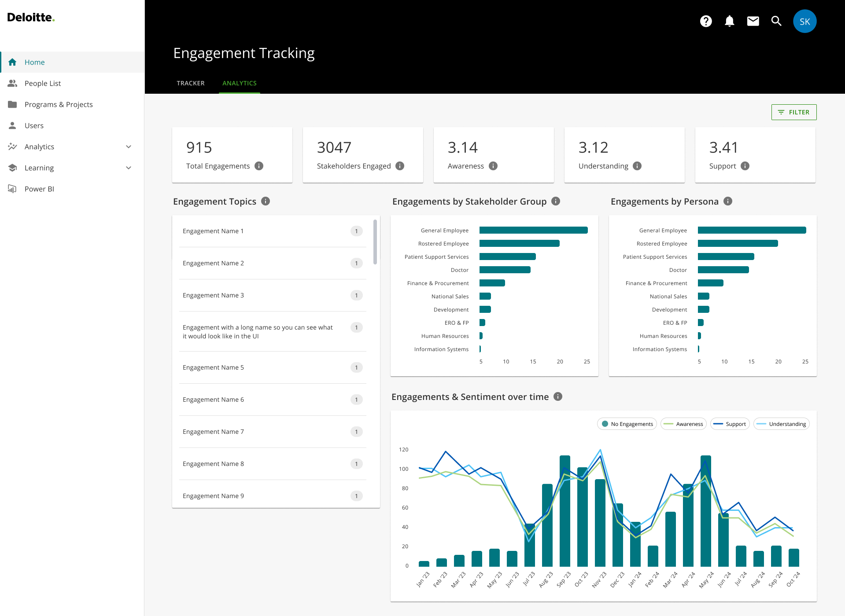Toggle the No Engagements legend series
This screenshot has height=616, width=845.
[x=627, y=424]
